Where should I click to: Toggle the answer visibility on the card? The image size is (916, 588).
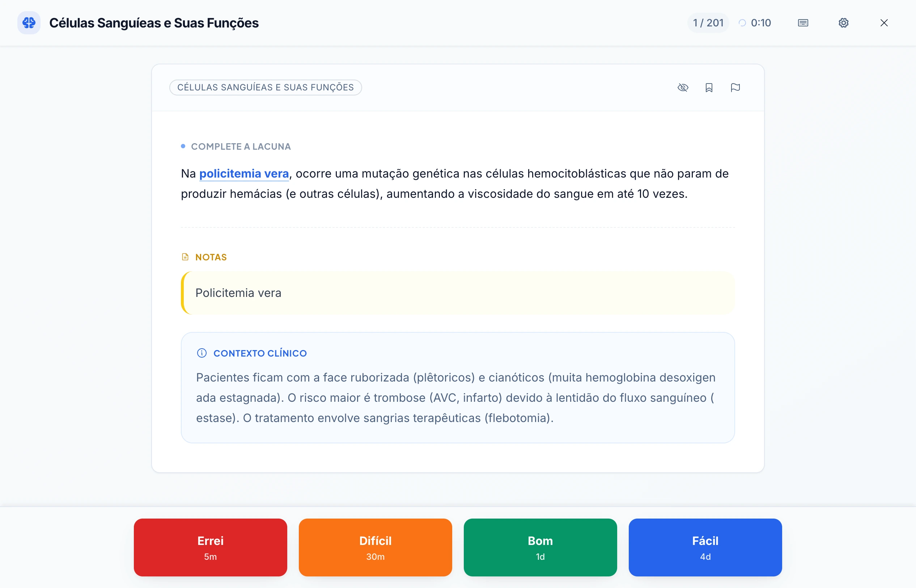(683, 88)
